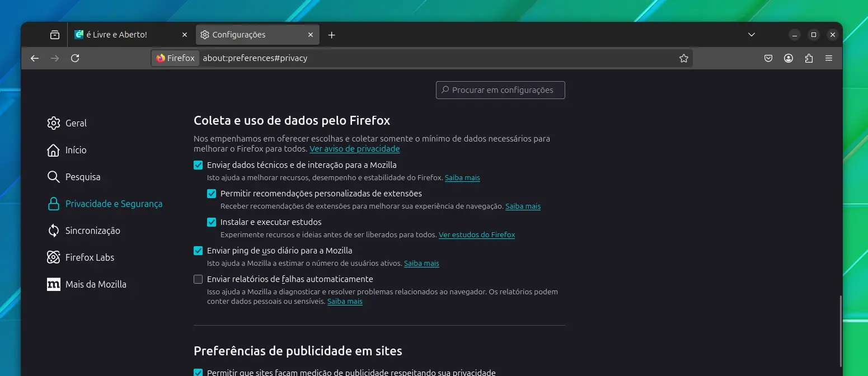Close the Configurações tab
The width and height of the screenshot is (868, 376).
311,35
